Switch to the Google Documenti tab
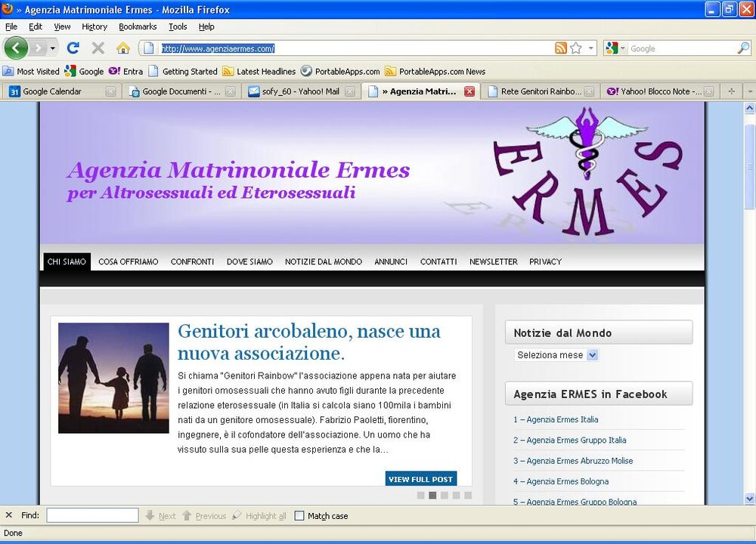 181,91
